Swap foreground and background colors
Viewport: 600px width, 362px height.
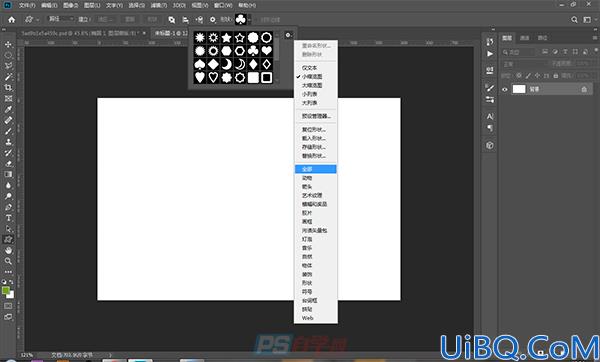(11, 282)
